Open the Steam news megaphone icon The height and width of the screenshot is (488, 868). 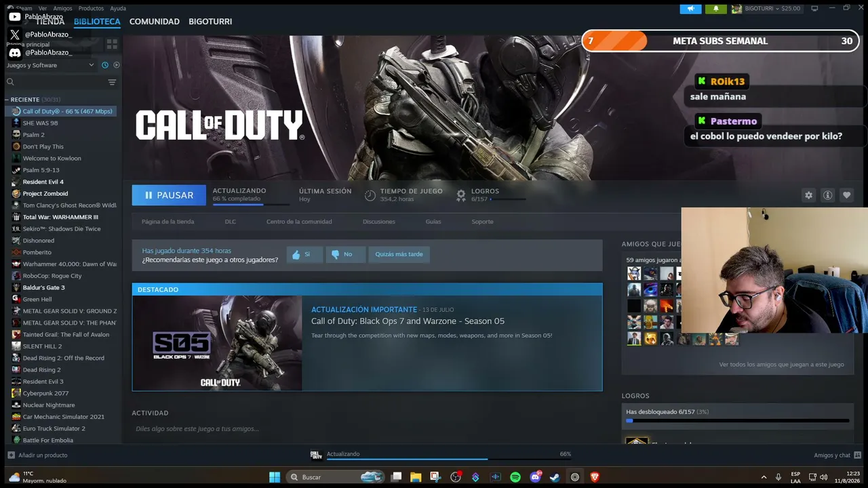[x=690, y=9]
